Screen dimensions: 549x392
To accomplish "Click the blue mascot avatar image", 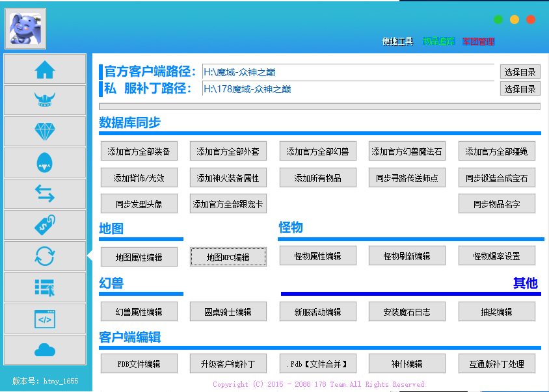I will [25, 29].
